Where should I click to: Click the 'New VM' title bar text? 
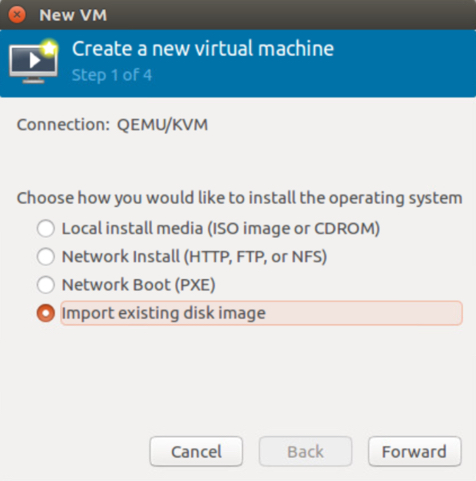coord(73,15)
